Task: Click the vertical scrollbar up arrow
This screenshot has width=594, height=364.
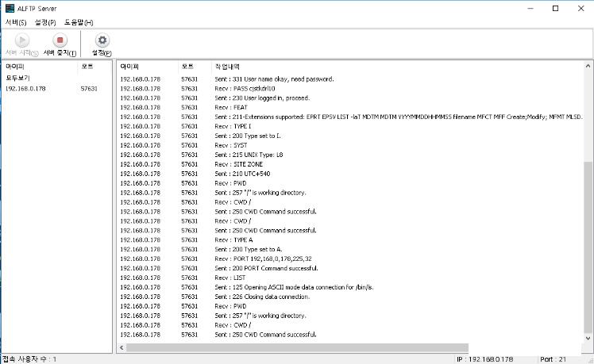Action: click(x=588, y=67)
